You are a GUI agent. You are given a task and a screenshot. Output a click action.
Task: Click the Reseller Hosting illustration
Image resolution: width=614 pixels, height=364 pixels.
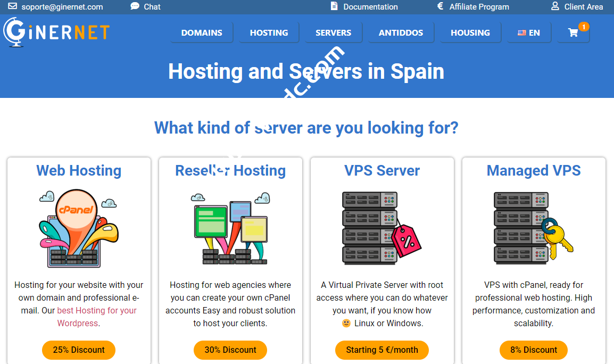(x=230, y=228)
